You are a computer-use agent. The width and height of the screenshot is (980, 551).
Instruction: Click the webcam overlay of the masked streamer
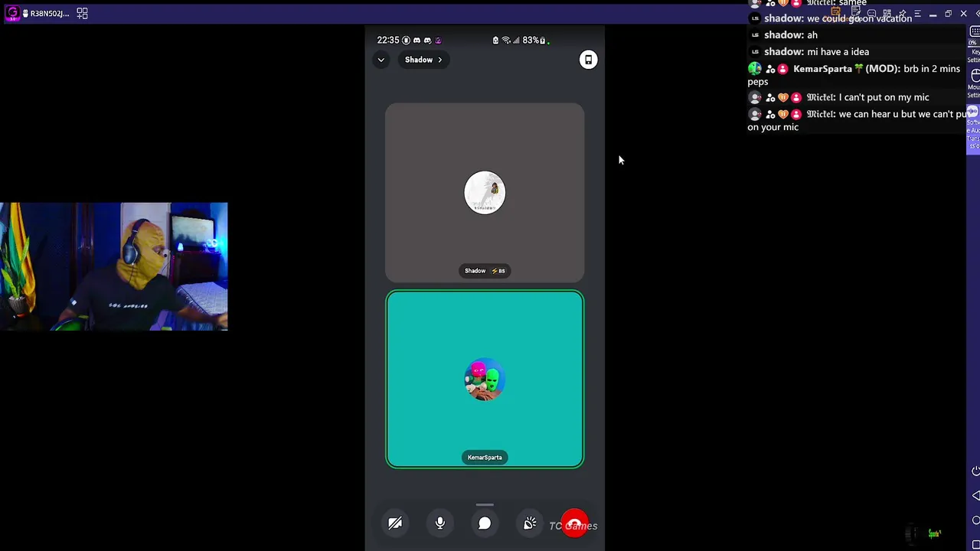click(114, 266)
